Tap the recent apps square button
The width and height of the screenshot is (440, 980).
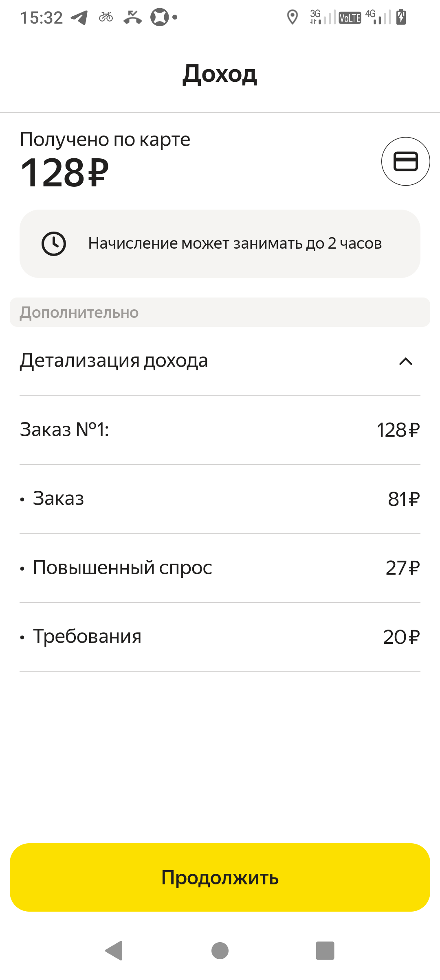pyautogui.click(x=325, y=950)
